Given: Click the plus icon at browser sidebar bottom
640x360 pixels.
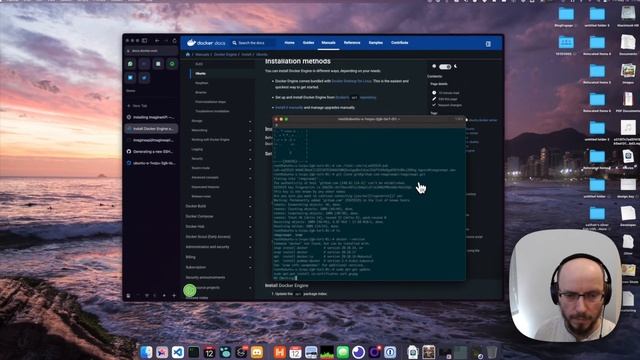Looking at the screenshot, I should pos(174,295).
